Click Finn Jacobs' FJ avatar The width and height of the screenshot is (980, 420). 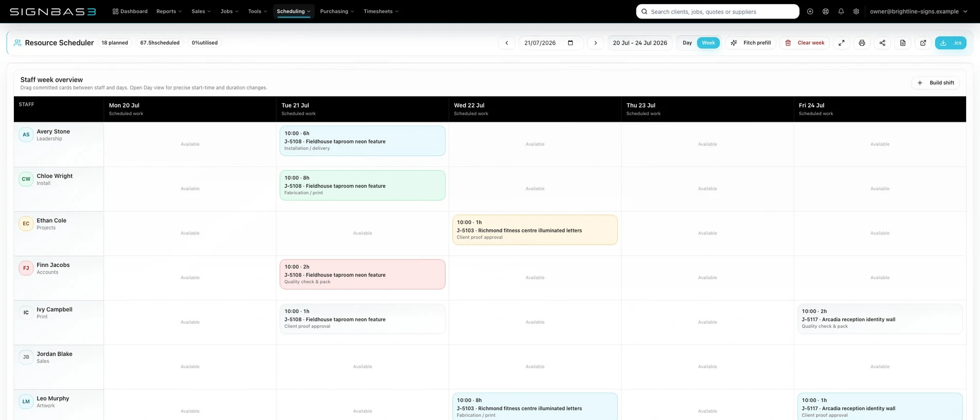26,268
